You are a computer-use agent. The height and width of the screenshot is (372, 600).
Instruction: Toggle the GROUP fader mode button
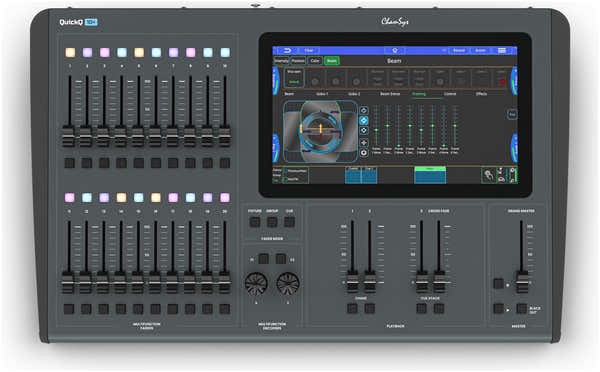[x=272, y=222]
